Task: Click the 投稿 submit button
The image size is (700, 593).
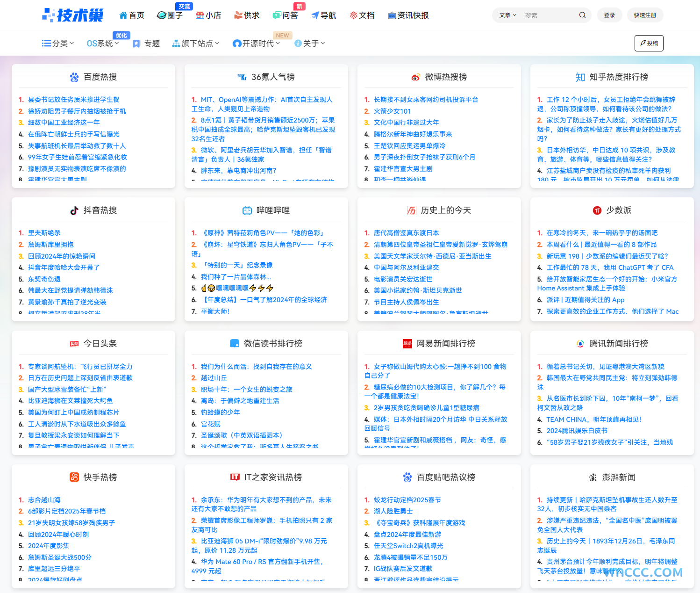Action: coord(649,43)
